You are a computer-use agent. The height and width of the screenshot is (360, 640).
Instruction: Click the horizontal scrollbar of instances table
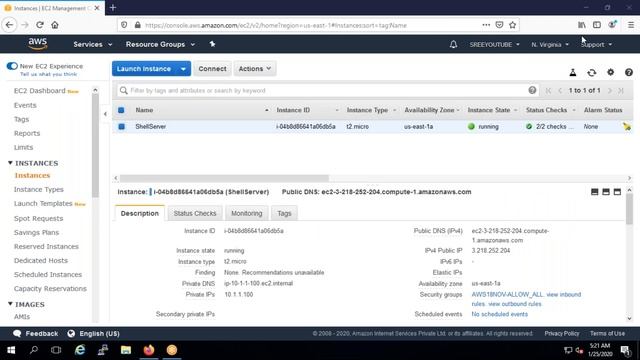click(224, 178)
